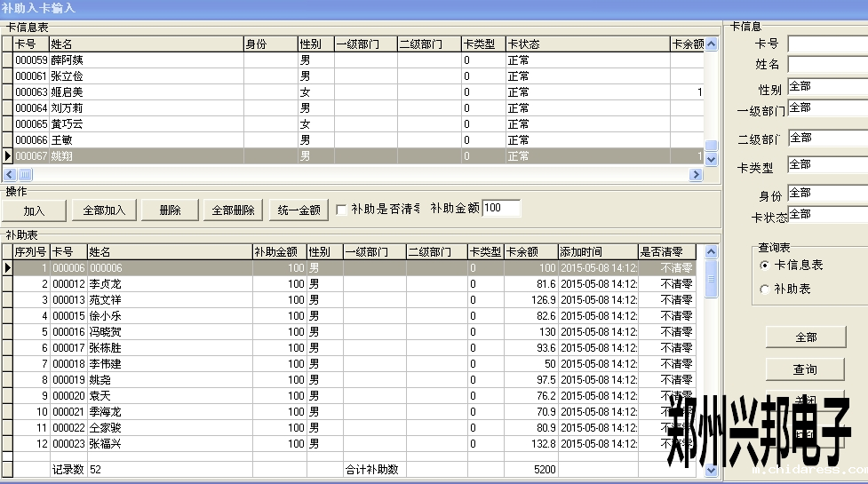Click the card table's horizontal scrollbar left arrow
The height and width of the screenshot is (484, 868).
11,174
